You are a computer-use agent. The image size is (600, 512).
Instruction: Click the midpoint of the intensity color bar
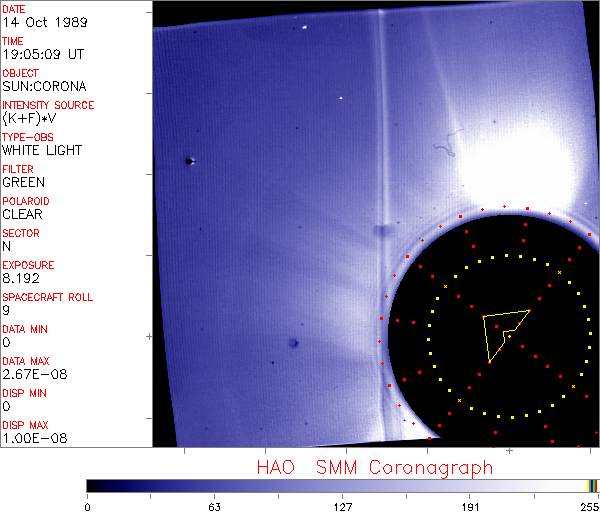[x=342, y=485]
